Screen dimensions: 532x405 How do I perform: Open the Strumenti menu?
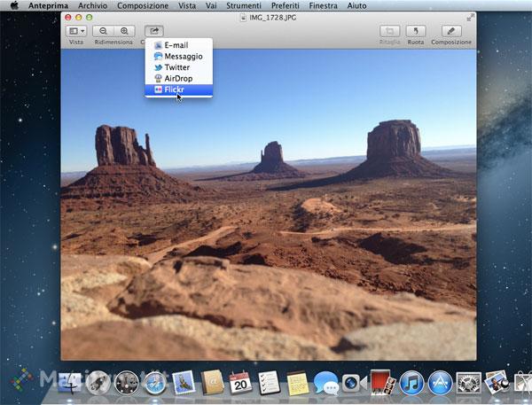pos(244,5)
